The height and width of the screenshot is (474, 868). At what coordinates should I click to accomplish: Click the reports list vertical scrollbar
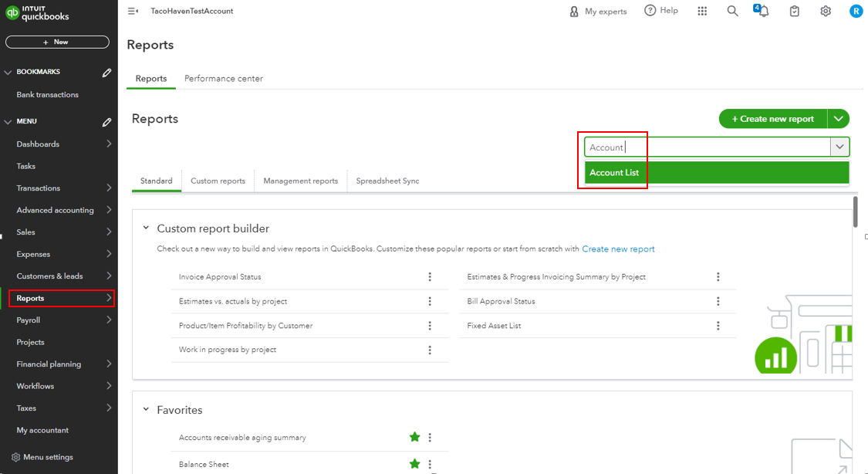[855, 212]
